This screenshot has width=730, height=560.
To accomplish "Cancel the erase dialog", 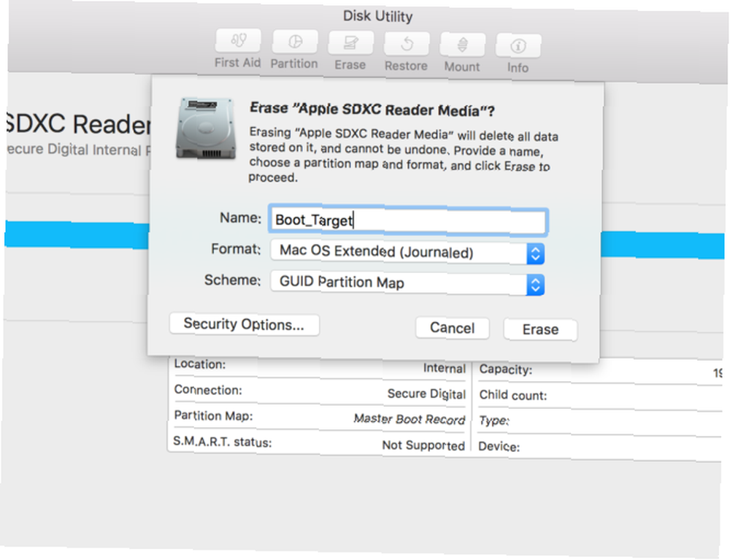I will (x=452, y=328).
